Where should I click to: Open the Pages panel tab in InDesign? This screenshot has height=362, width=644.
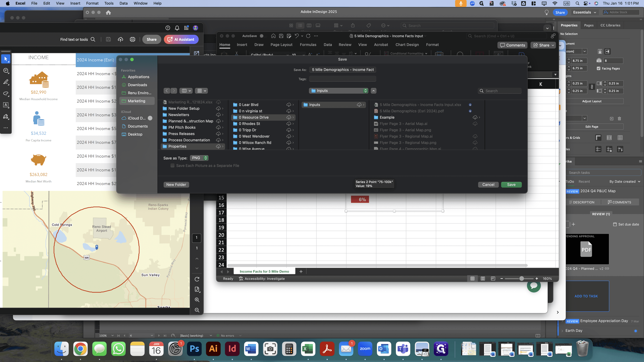[x=589, y=25]
